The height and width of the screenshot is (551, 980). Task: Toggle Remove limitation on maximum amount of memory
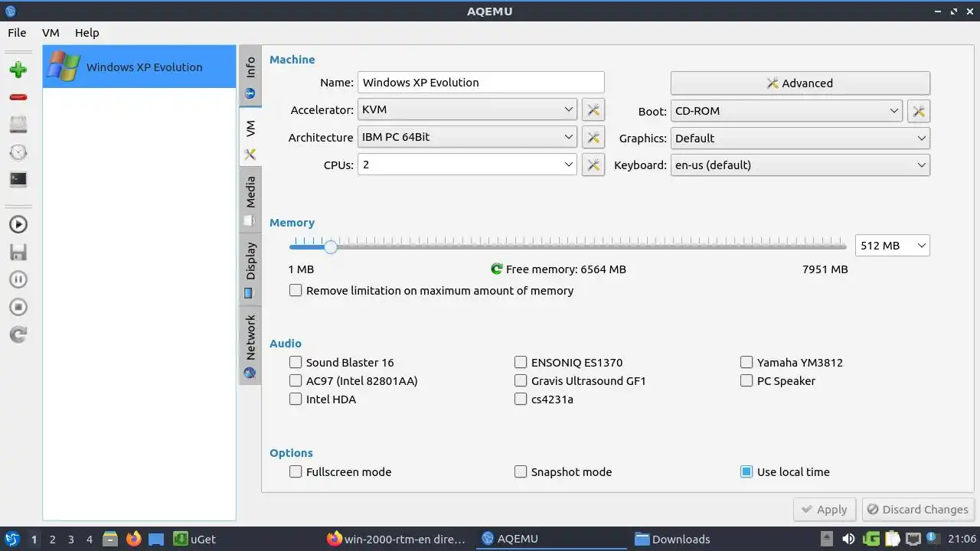pyautogui.click(x=431, y=291)
